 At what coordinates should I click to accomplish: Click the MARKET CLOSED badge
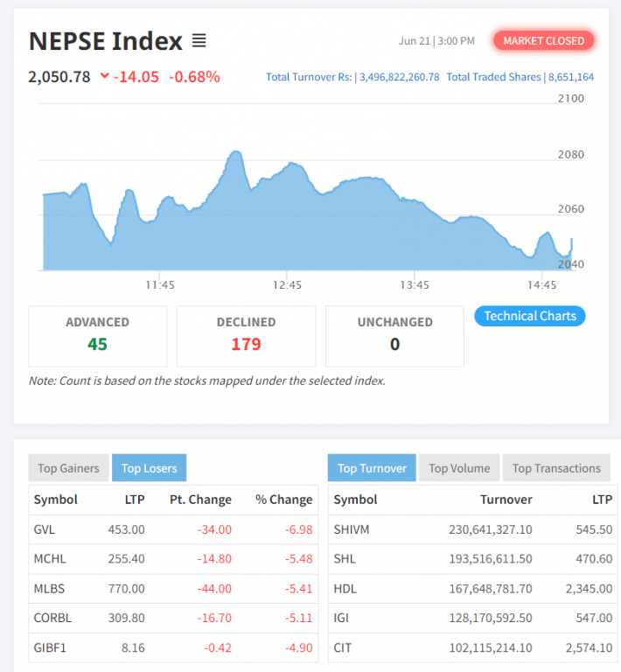tap(543, 40)
